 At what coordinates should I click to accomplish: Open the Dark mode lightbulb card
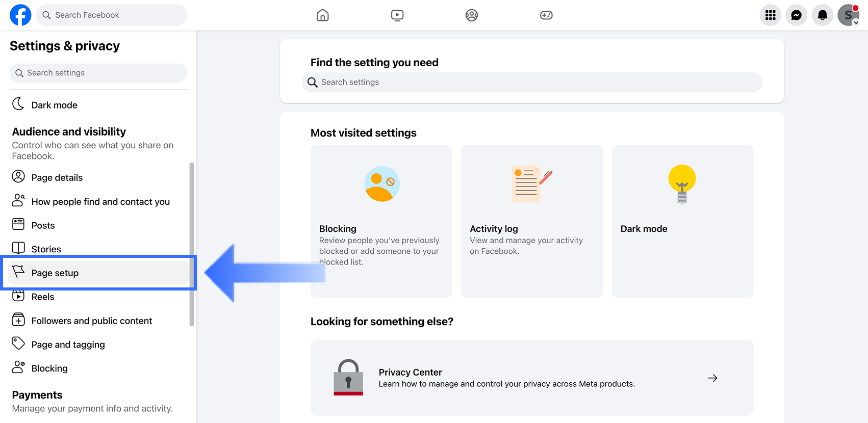682,221
